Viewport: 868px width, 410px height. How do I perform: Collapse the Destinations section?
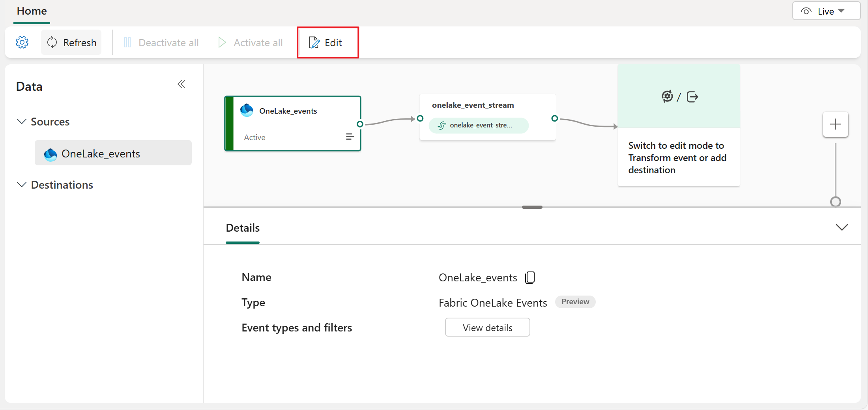coord(22,185)
